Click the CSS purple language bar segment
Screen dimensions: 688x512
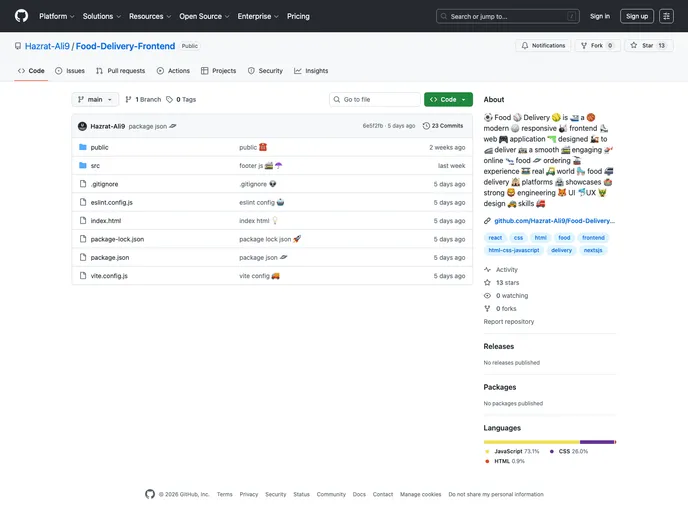click(x=597, y=442)
